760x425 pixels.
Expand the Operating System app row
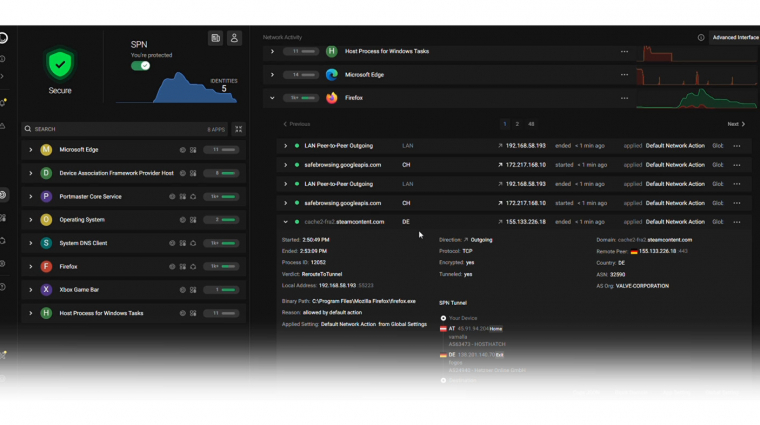31,220
